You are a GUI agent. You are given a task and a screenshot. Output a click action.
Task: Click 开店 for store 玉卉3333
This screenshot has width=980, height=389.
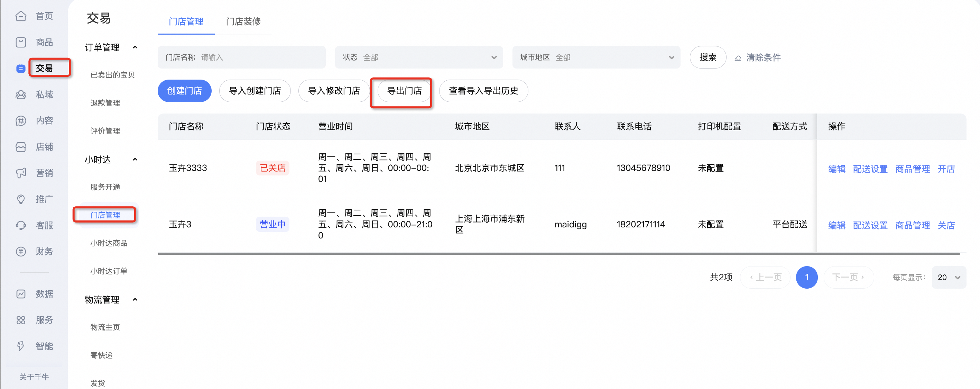(x=946, y=169)
